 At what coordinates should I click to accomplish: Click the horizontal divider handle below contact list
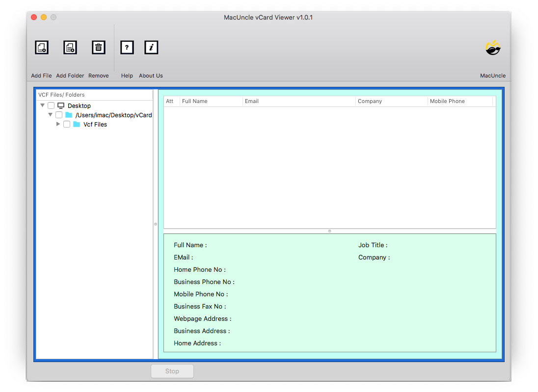[x=329, y=231]
